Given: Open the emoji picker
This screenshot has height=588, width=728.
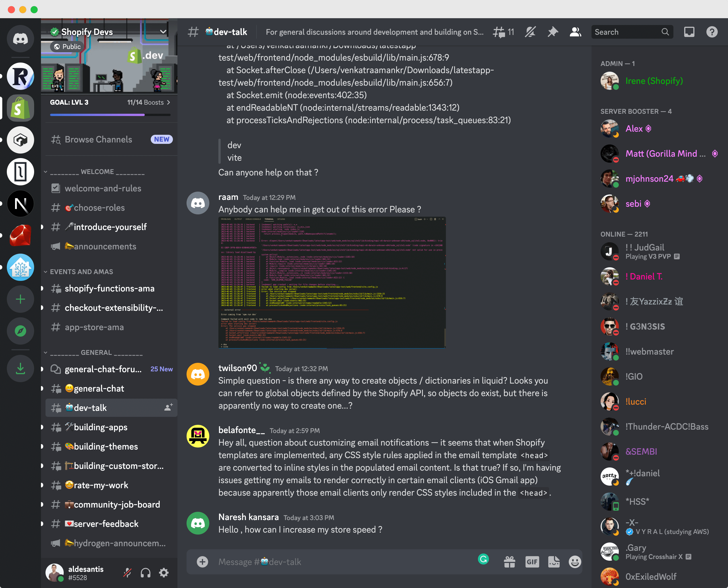Looking at the screenshot, I should pyautogui.click(x=575, y=562).
